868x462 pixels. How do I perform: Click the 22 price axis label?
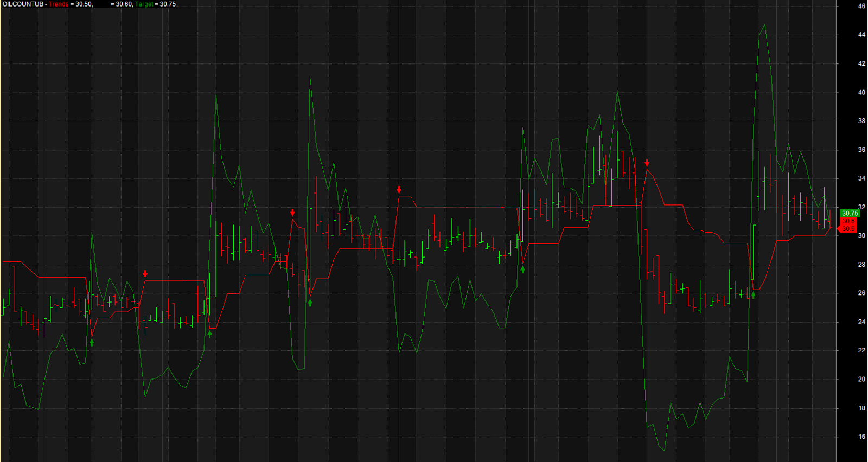click(861, 350)
